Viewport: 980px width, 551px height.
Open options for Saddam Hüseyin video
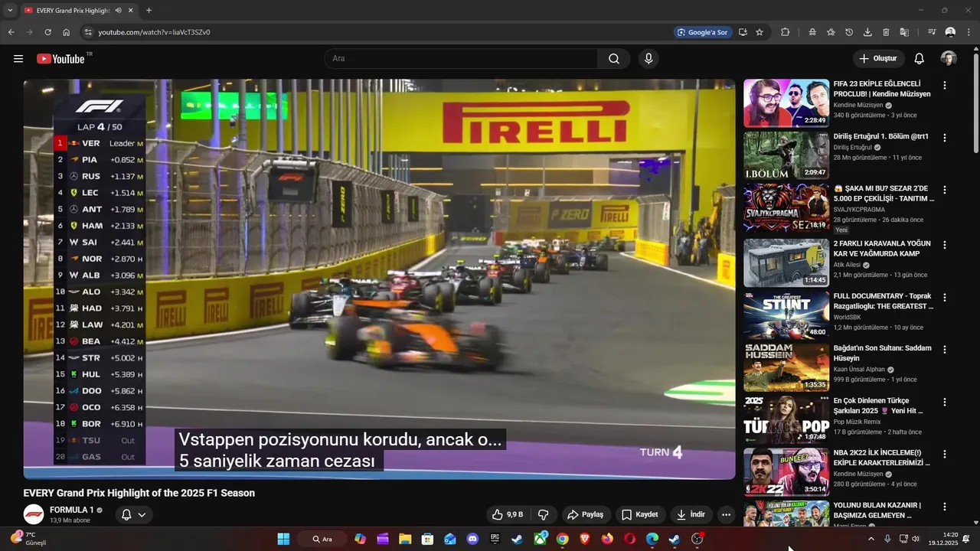tap(945, 350)
